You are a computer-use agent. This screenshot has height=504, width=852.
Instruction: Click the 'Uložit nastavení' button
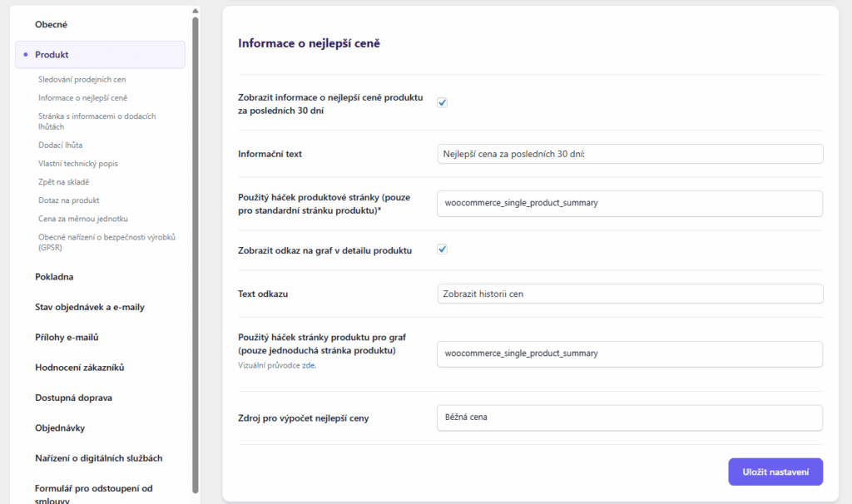(x=775, y=472)
